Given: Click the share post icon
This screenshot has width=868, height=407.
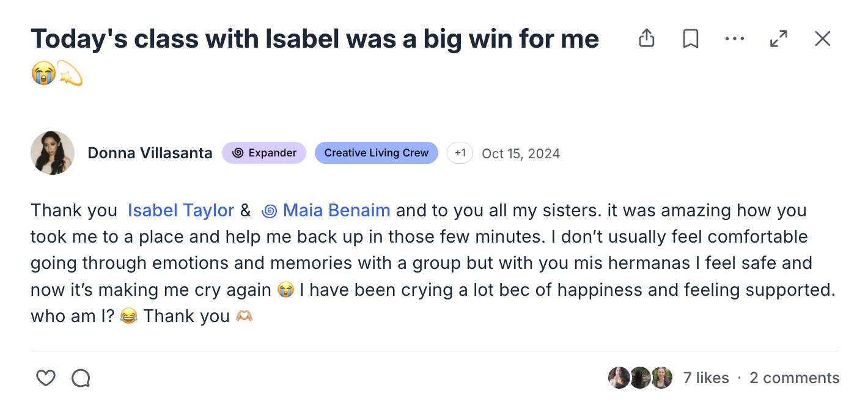Looking at the screenshot, I should pyautogui.click(x=646, y=38).
